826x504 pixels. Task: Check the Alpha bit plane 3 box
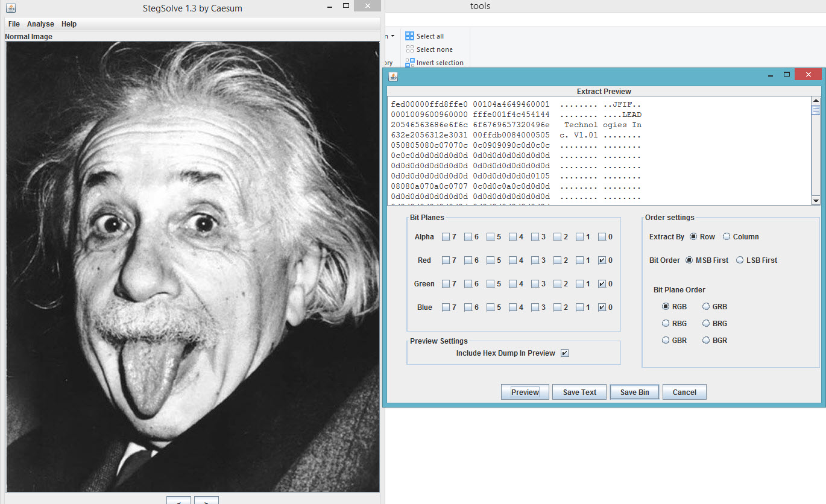[535, 237]
